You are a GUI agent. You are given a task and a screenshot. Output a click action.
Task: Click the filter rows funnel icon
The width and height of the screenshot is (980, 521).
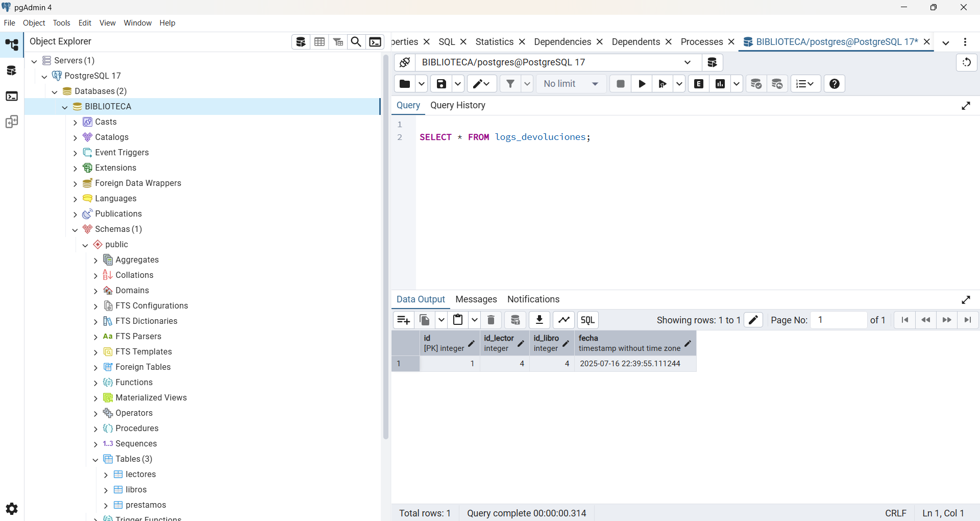click(510, 84)
